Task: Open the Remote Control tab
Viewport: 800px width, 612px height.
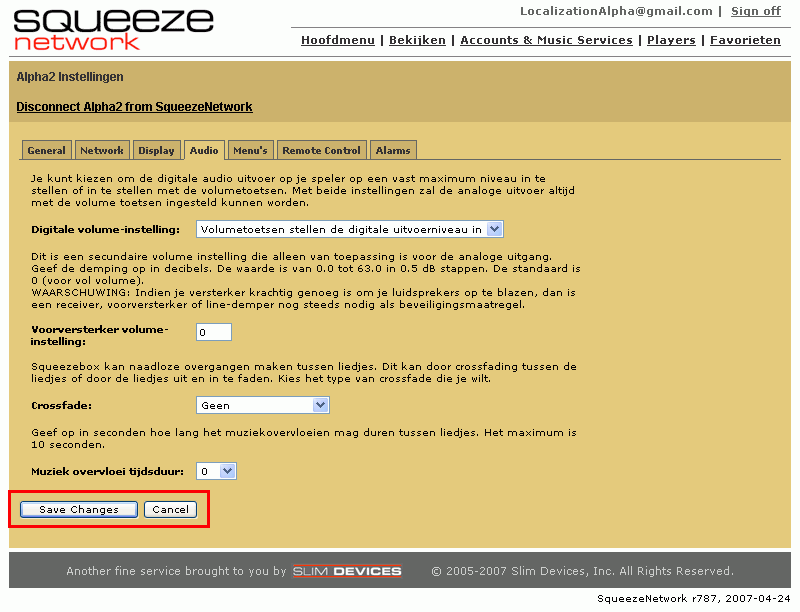Action: tap(321, 150)
